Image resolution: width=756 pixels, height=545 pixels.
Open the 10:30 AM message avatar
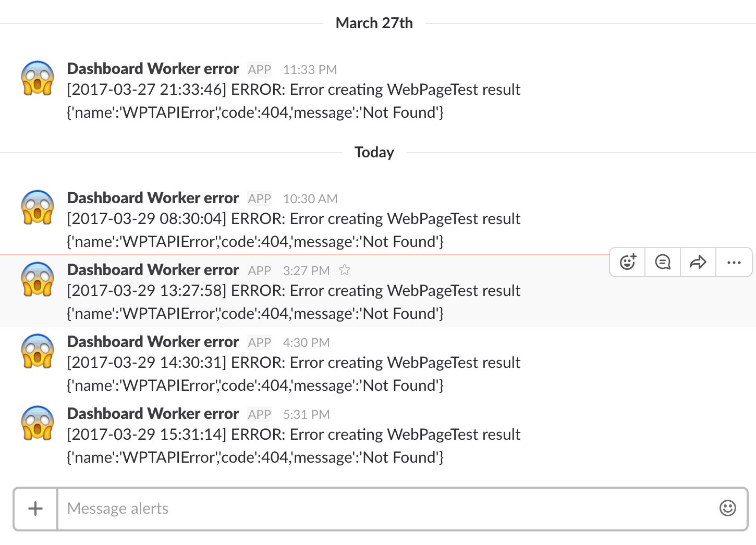coord(38,207)
